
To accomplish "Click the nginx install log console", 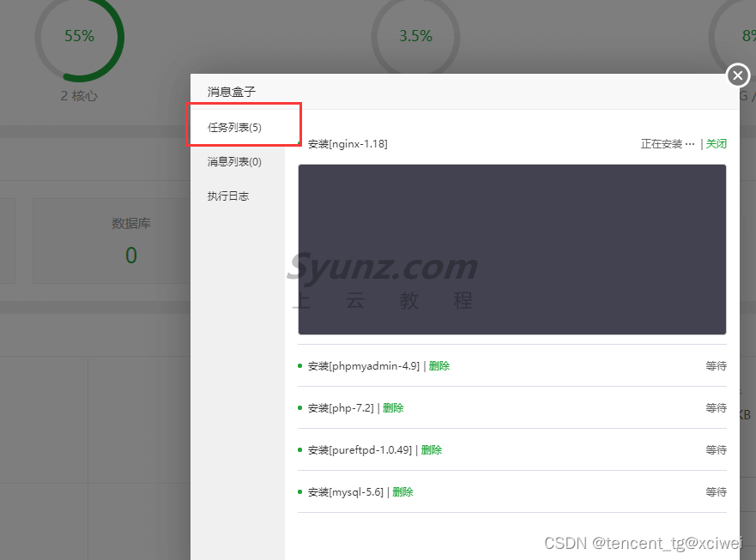I will click(x=512, y=250).
